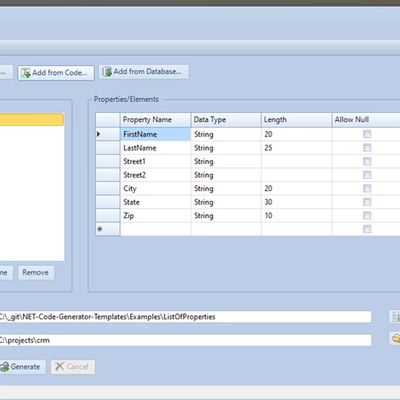Click the Property Name column header
The image size is (400, 400).
155,120
